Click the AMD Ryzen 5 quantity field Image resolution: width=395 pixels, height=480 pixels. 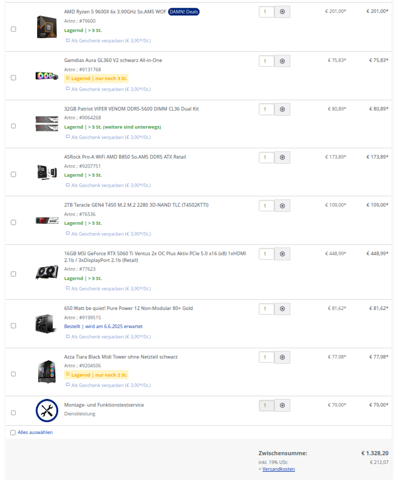click(x=266, y=12)
